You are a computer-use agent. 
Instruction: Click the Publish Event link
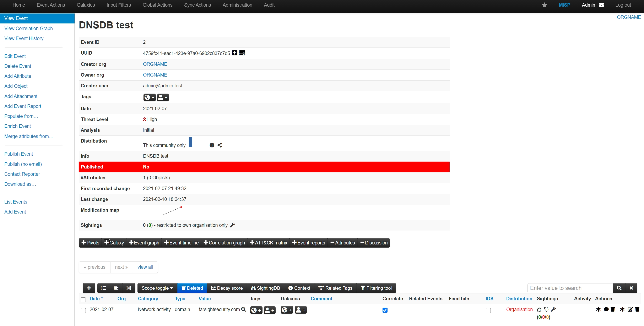(18, 154)
